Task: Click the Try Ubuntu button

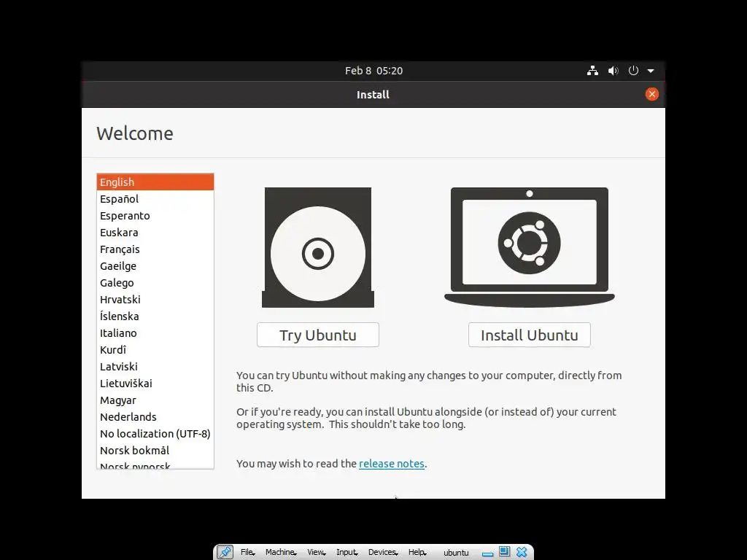Action: [x=318, y=335]
